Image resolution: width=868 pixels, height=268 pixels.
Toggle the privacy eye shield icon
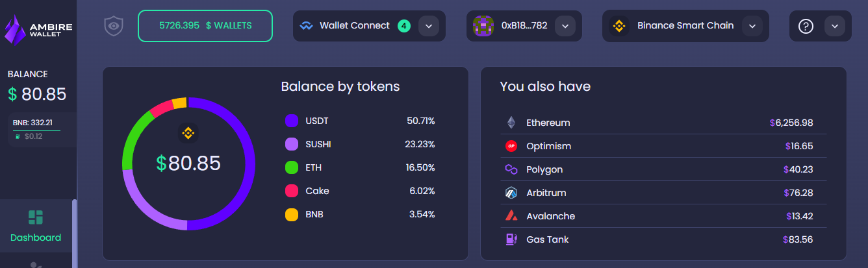click(x=114, y=26)
